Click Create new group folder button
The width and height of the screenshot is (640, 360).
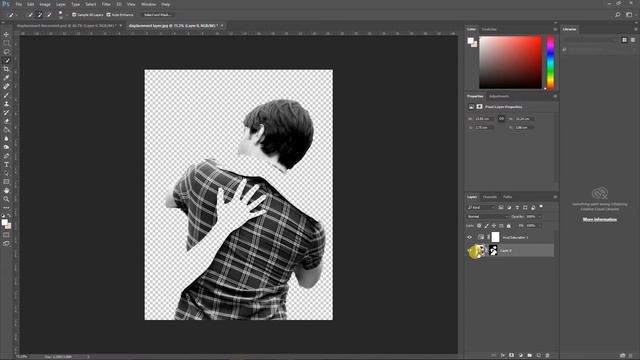coord(529,356)
